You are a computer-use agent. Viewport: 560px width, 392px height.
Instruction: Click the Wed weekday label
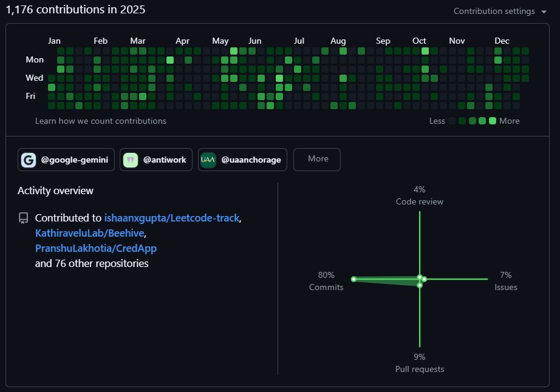[34, 78]
